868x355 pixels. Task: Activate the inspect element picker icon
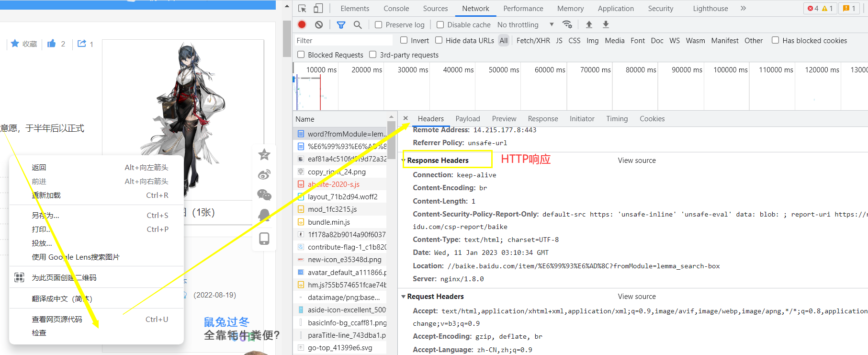[302, 9]
